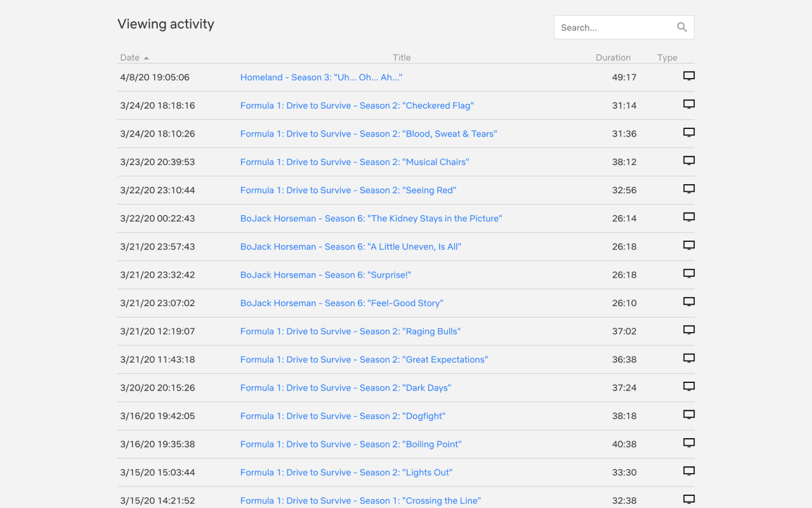Click device icon on "A Little Uneven, Is All" row
This screenshot has width=812, height=508.
point(689,245)
